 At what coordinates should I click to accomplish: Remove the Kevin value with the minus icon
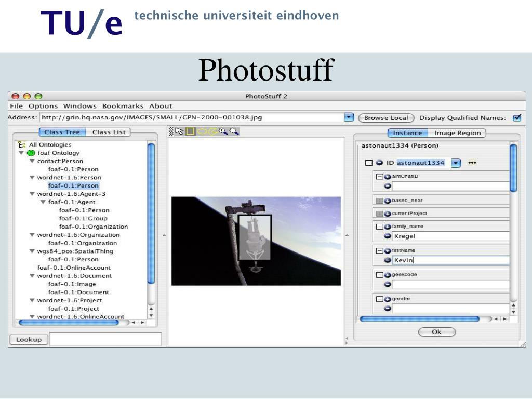tap(388, 260)
